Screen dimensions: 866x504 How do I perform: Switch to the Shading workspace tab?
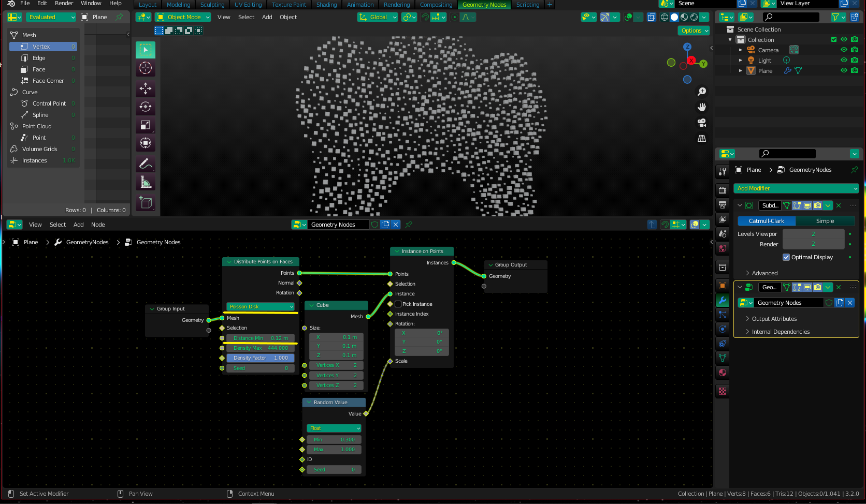point(327,5)
